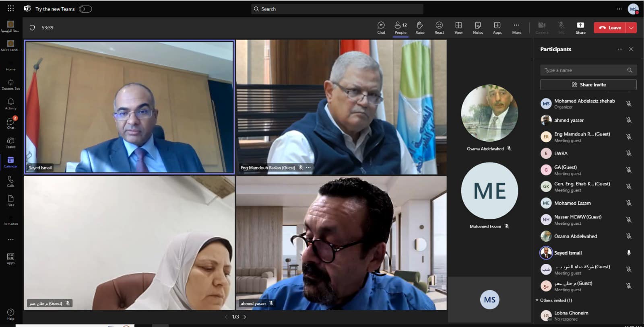Click the Share screen icon
This screenshot has height=327, width=644.
(x=580, y=27)
